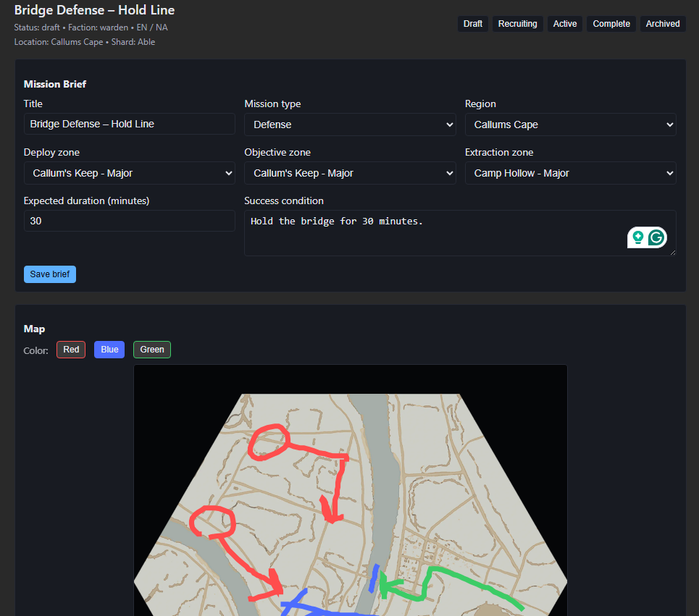Set the mission status to Complete
Viewport: 699px width, 616px height.
(611, 23)
